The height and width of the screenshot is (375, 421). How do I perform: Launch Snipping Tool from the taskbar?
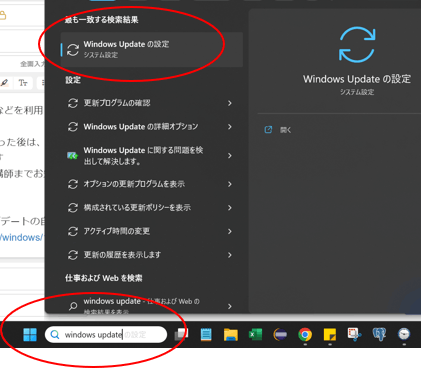coord(354,334)
